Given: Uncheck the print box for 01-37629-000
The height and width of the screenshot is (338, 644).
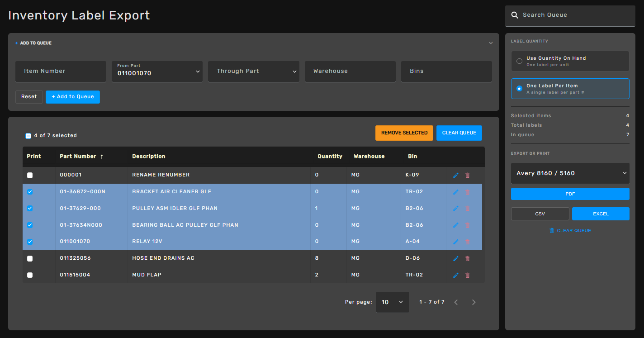Looking at the screenshot, I should click(x=30, y=208).
